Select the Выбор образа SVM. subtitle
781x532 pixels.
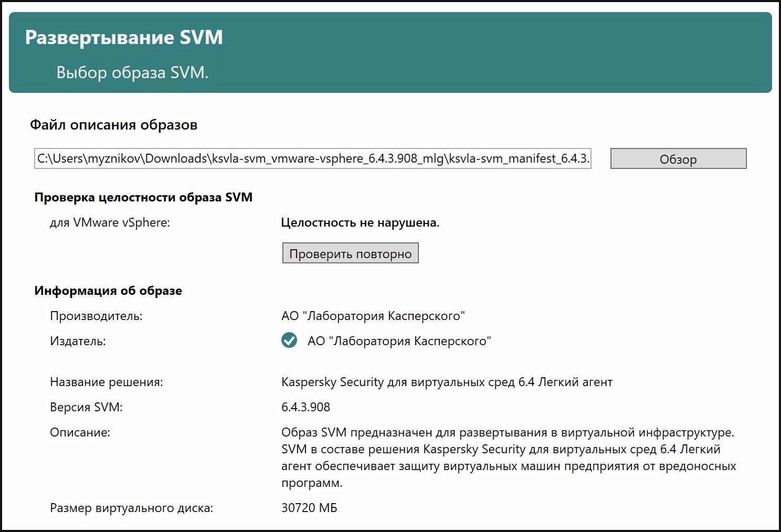click(132, 72)
